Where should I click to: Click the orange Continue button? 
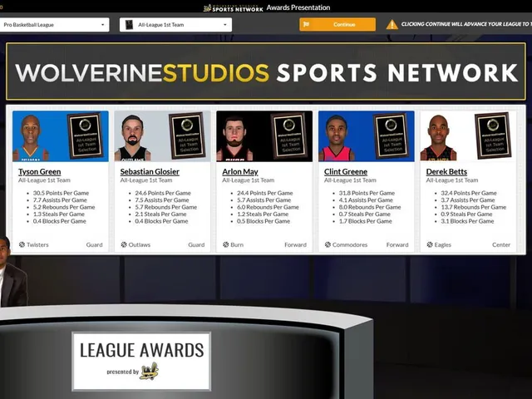point(337,24)
